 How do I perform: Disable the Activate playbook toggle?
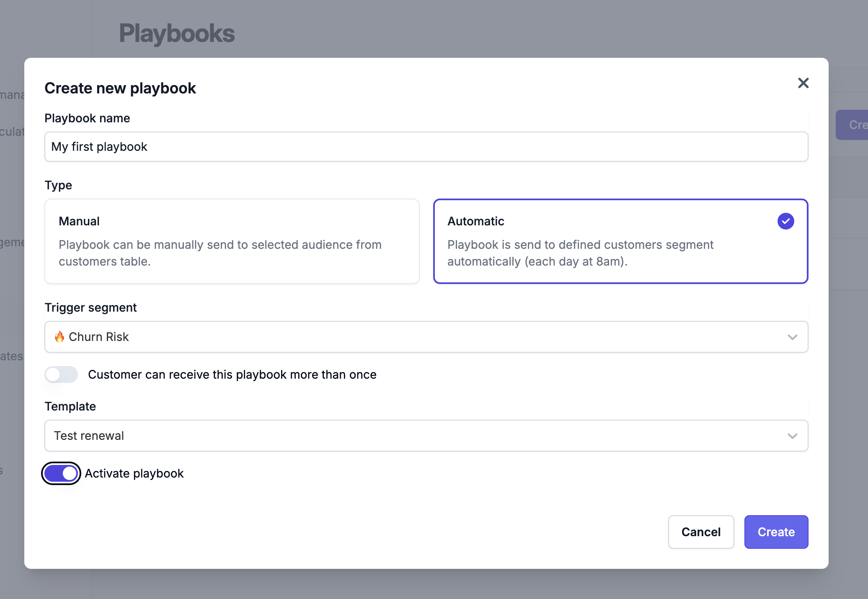[61, 473]
